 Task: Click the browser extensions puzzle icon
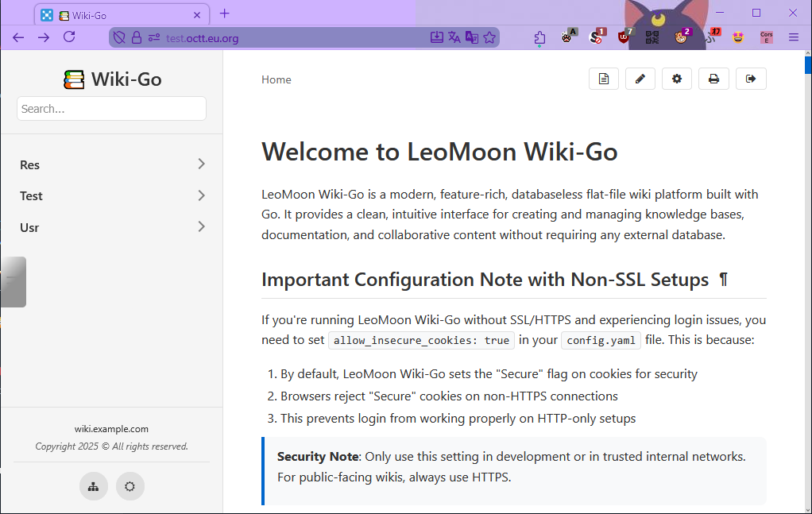tap(540, 37)
